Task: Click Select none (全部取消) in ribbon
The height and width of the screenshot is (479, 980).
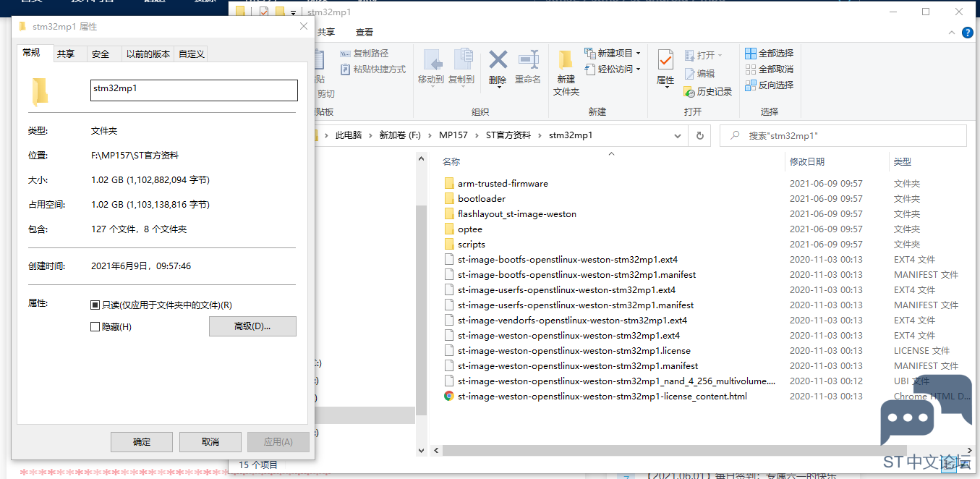Action: tap(770, 69)
